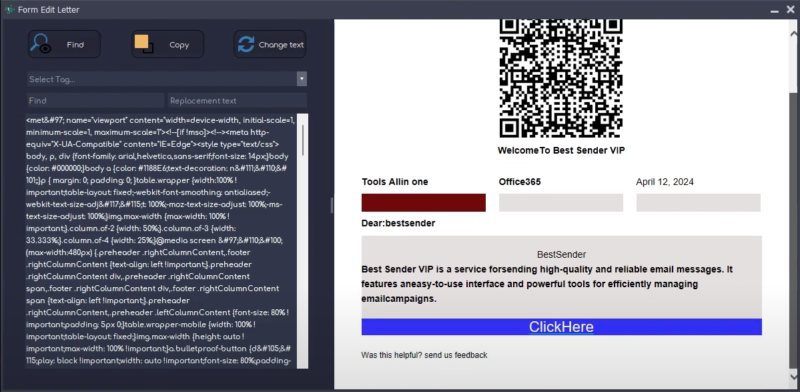Close the Form Edit Letter window

point(790,10)
